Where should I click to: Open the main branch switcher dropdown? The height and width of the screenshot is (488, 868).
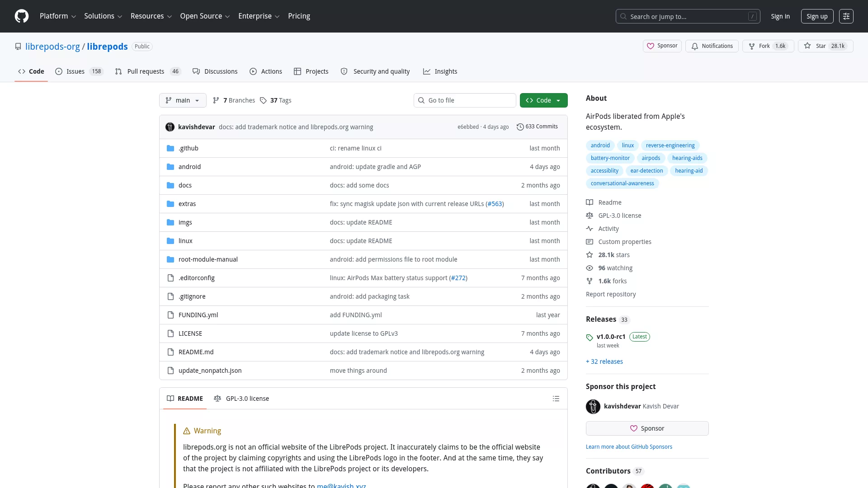point(183,100)
